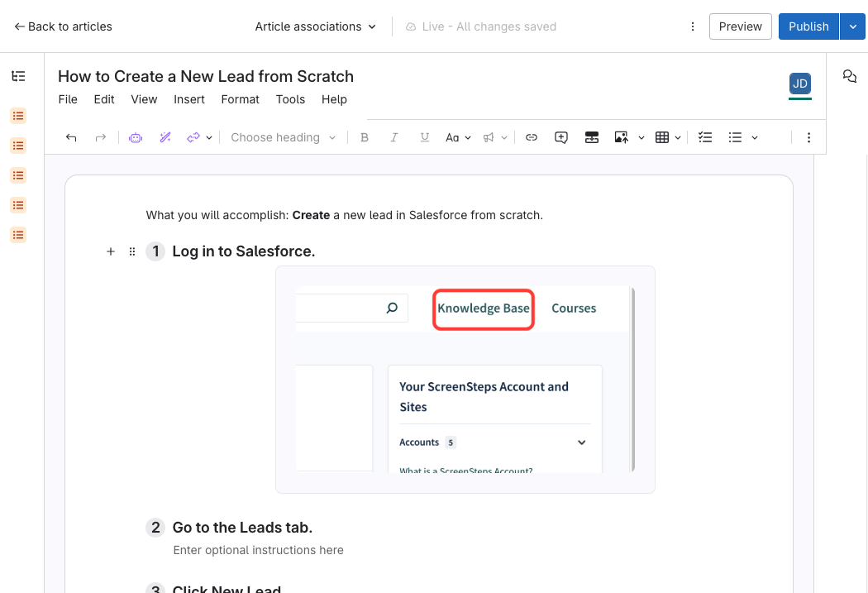The image size is (868, 593).
Task: Expand the Article associations dropdown
Action: click(x=315, y=26)
